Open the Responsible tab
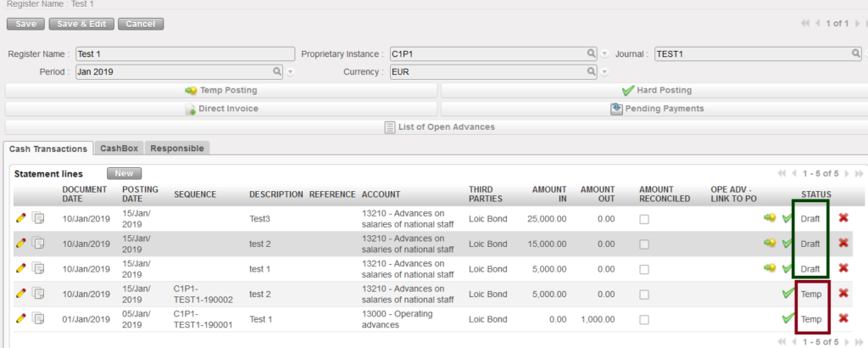Screen dimensions: 868x348 pyautogui.click(x=177, y=148)
